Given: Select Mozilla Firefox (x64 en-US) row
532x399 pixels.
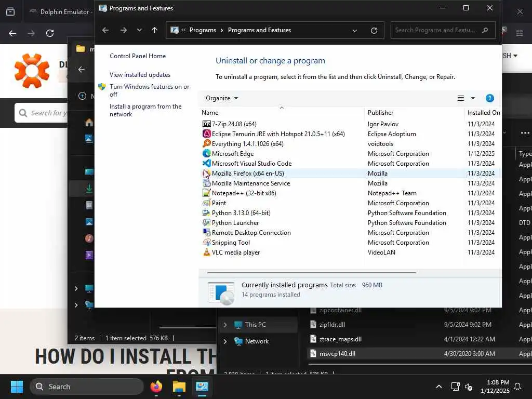Looking at the screenshot, I should pos(350,174).
